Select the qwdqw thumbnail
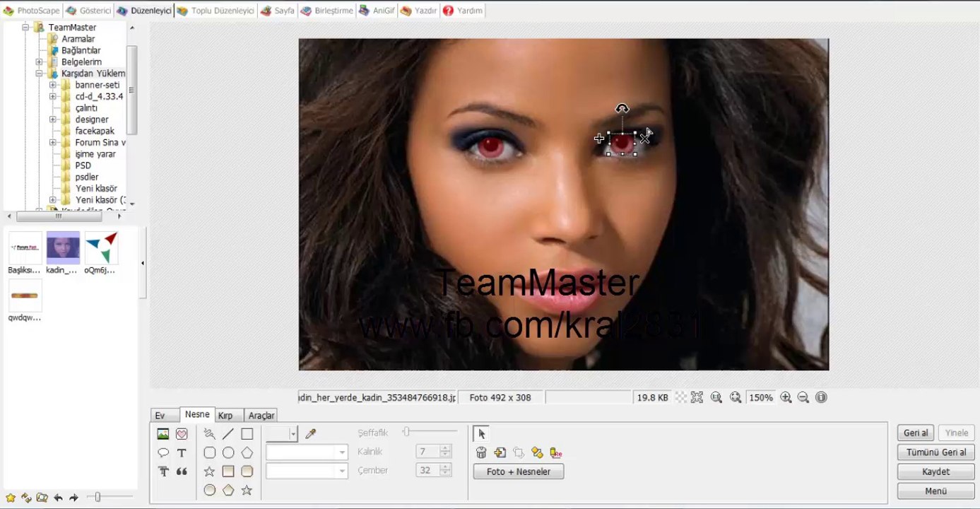 [x=25, y=300]
